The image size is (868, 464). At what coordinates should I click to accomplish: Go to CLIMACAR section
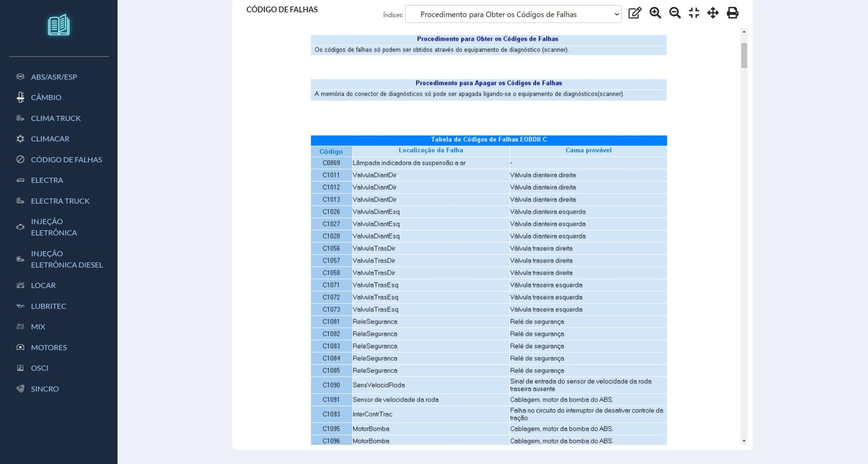pos(50,139)
